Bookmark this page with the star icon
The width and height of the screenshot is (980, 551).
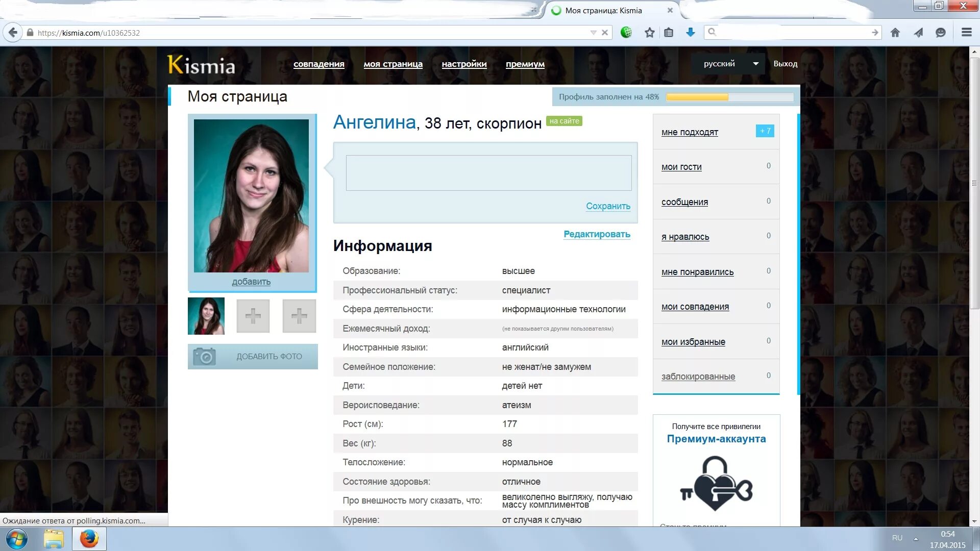pyautogui.click(x=649, y=33)
